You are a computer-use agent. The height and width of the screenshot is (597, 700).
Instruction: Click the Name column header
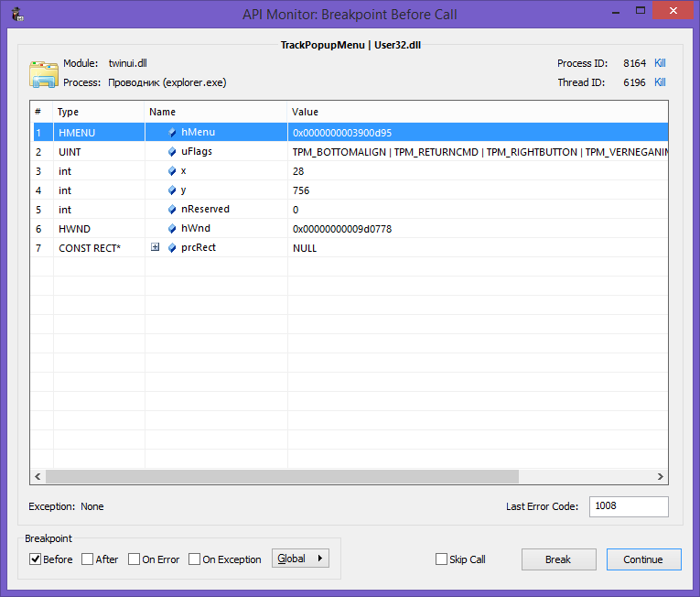[x=216, y=112]
